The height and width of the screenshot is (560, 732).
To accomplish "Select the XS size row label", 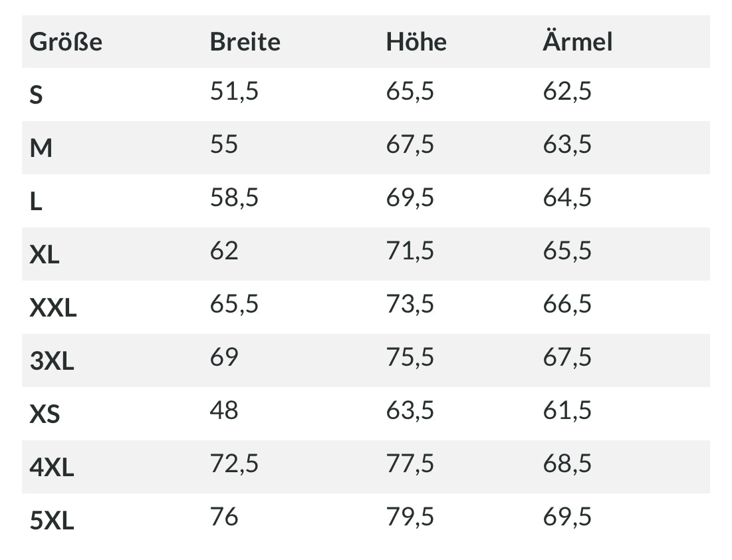I will [45, 414].
